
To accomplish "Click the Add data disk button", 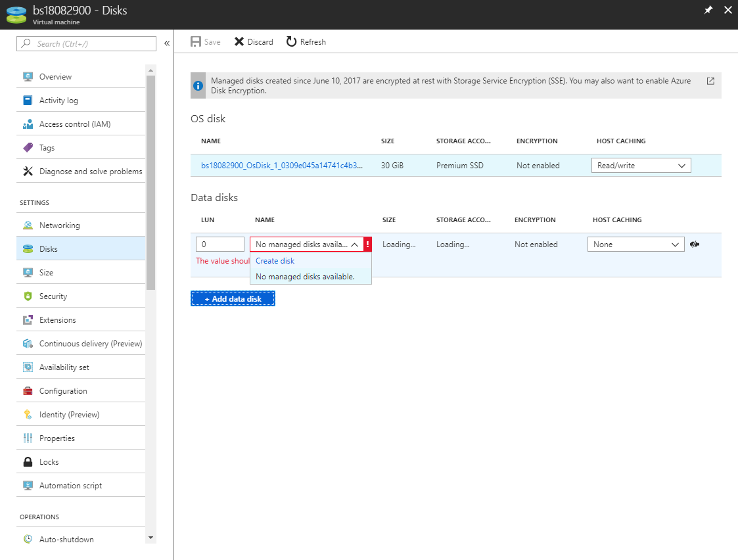I will [233, 299].
